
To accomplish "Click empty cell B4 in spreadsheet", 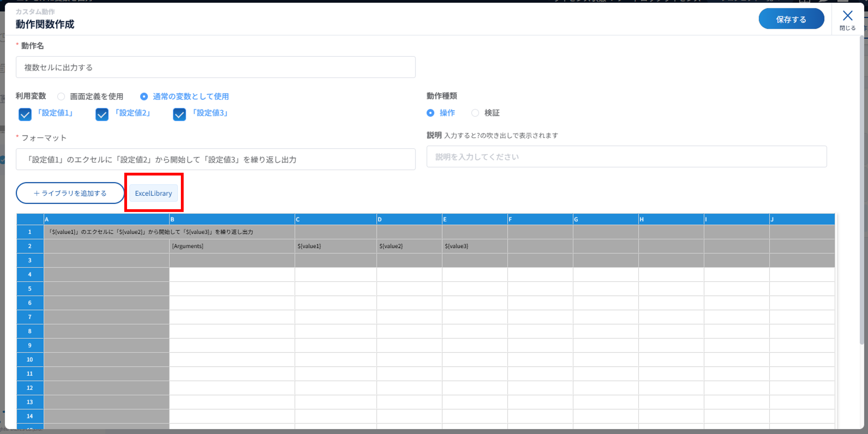I will 231,274.
